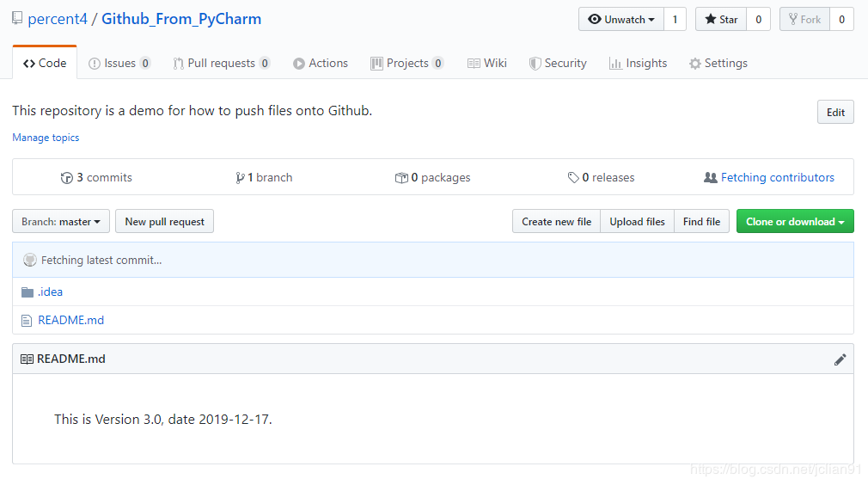This screenshot has height=485, width=868.
Task: Expand the Branch: master selector
Action: pos(61,222)
